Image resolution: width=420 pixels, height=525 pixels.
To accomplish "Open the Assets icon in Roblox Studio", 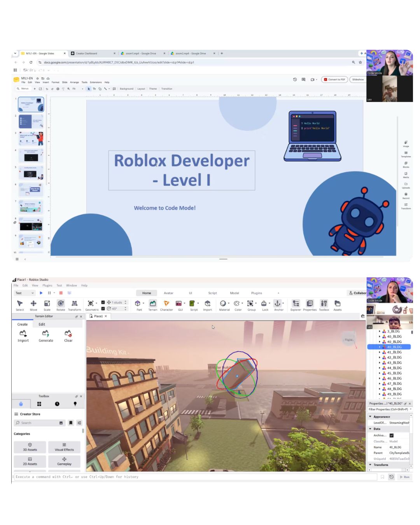I will tap(337, 305).
